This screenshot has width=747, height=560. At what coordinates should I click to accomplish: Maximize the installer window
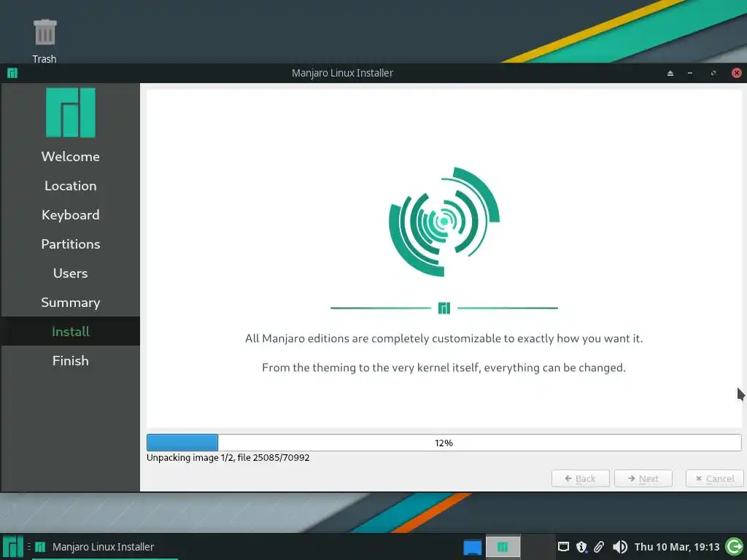(713, 73)
